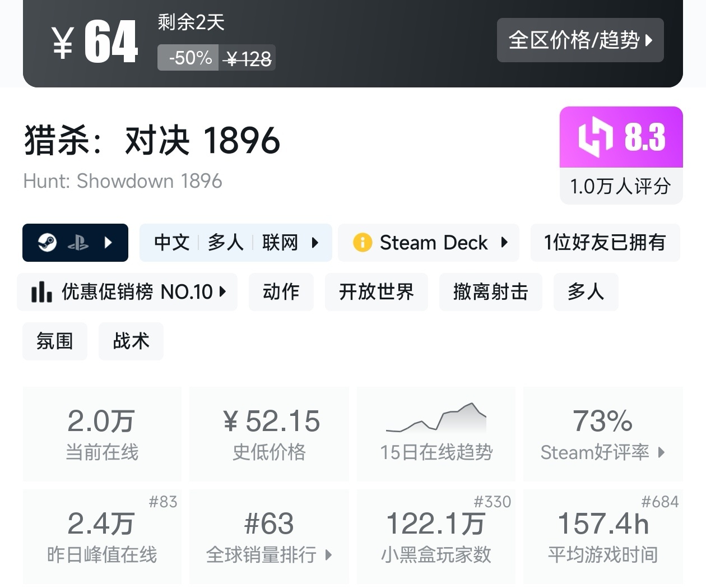Open the 15-day online trend chart

pyautogui.click(x=436, y=433)
